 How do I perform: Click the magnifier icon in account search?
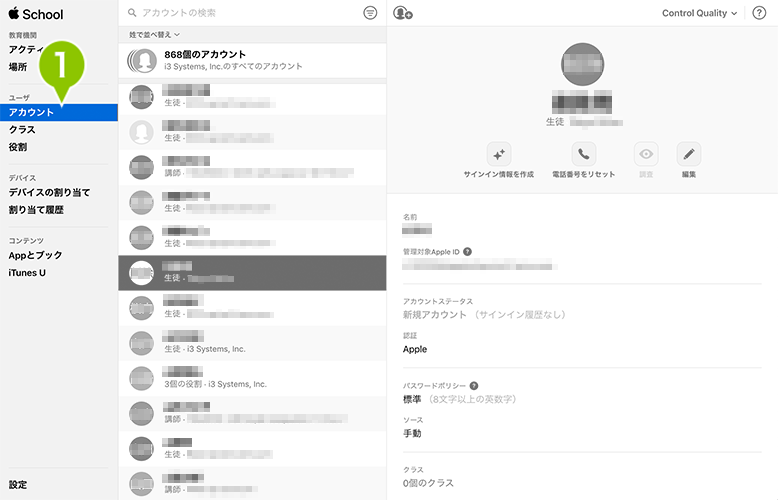132,13
